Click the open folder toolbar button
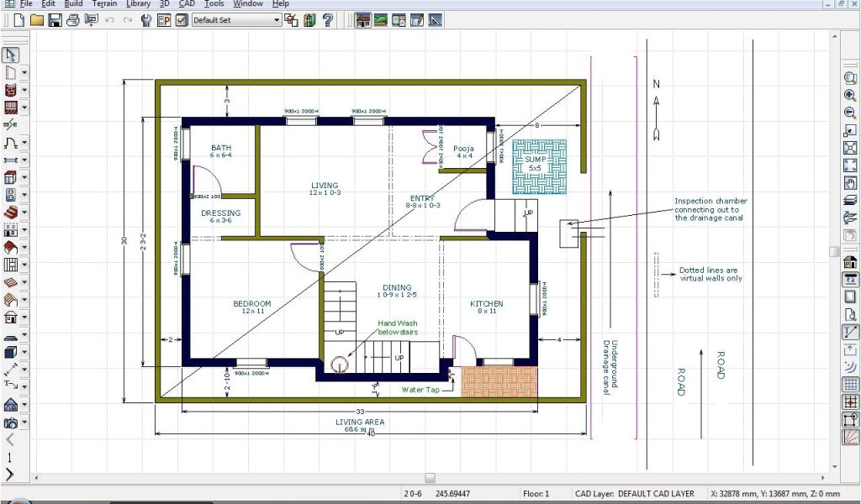This screenshot has width=861, height=504. [x=36, y=19]
